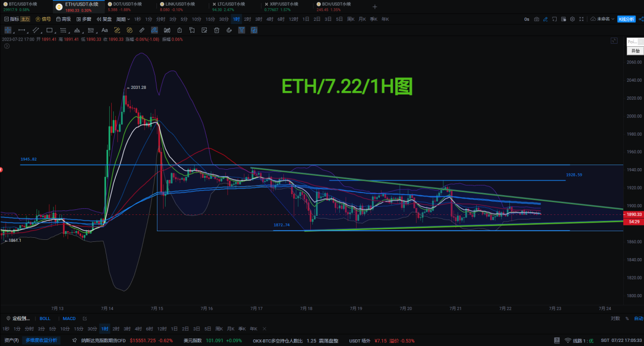Screen dimensions: 644x346
Task: Open the 周期 period dropdown
Action: (x=123, y=19)
